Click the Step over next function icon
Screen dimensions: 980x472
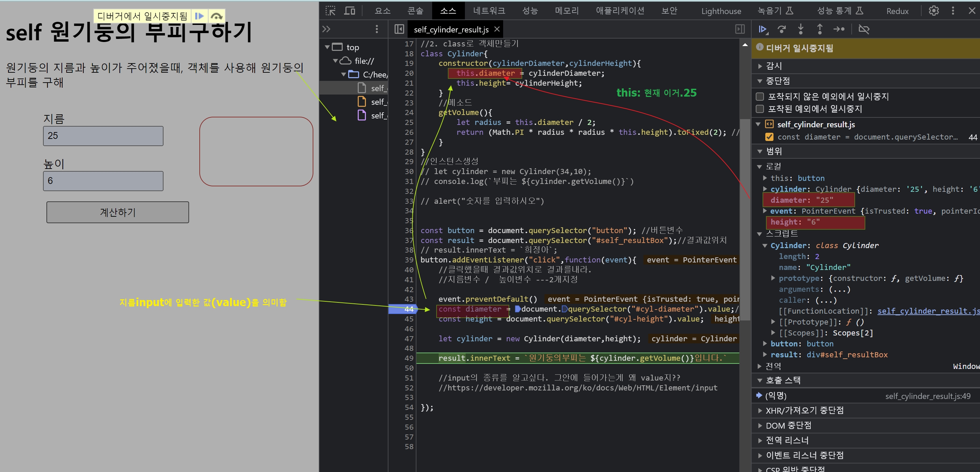click(781, 29)
